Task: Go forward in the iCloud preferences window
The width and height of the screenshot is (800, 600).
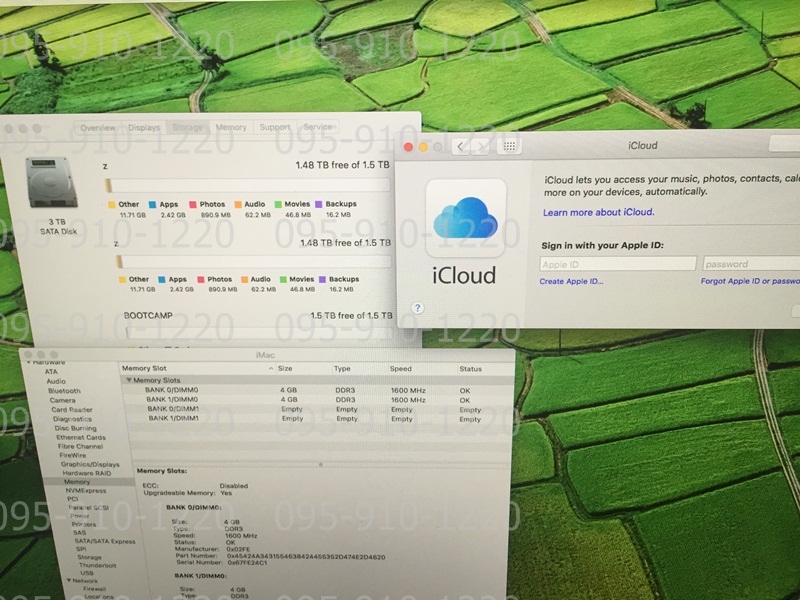Action: (480, 147)
